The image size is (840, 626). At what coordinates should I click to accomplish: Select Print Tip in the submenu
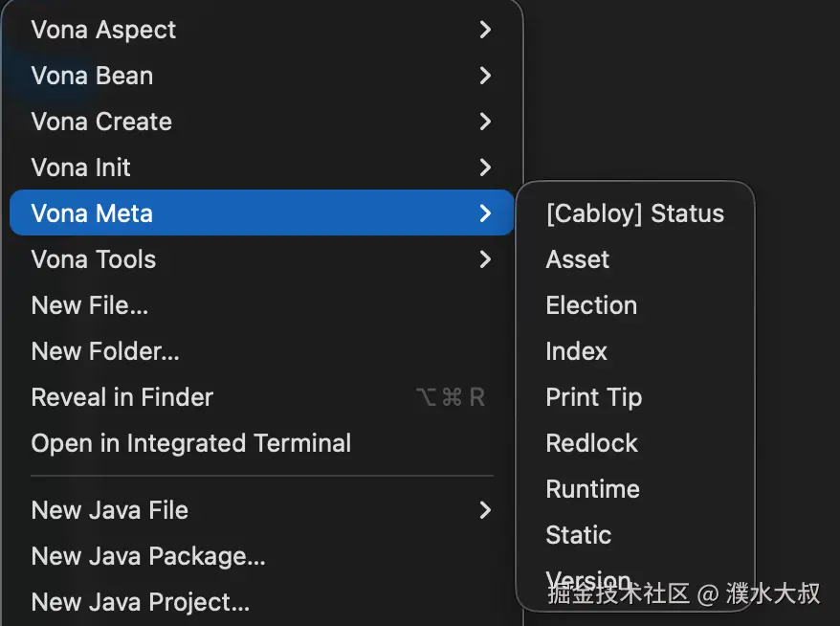point(594,397)
